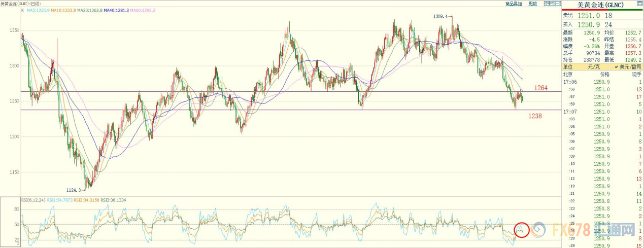Click the next (right arrow) chart icon

[552, 3]
